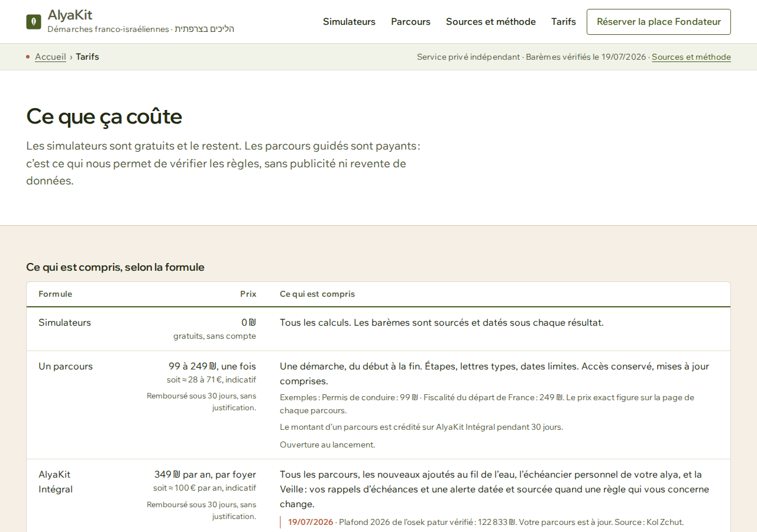Click Réserver la place Fondateur button
Screen dimensions: 757x532
(x=659, y=22)
